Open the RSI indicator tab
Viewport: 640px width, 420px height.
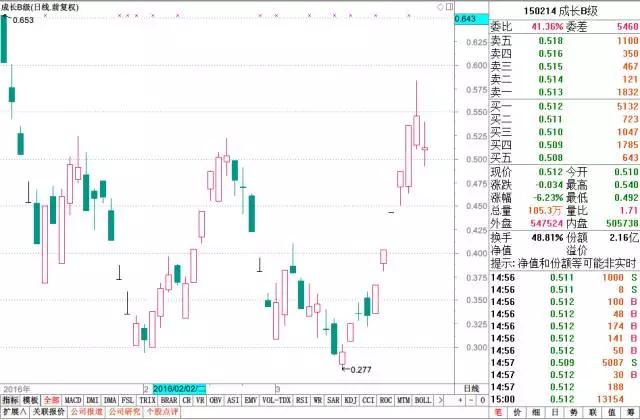point(302,399)
